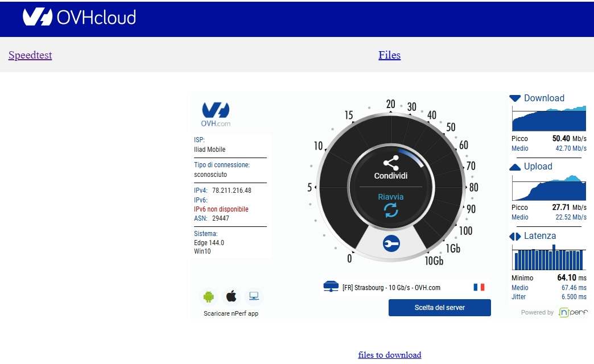Open the Files link
Image resolution: width=594 pixels, height=364 pixels.
[x=389, y=55]
